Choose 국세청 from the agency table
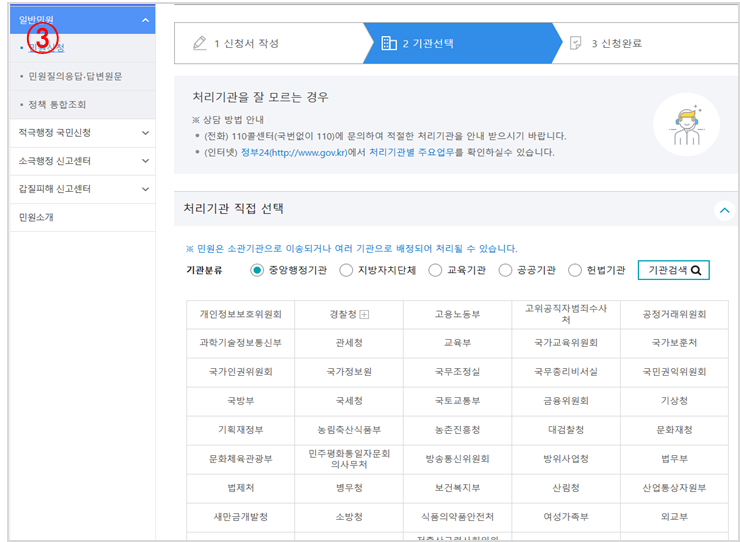Screen dimensions: 740x542 (349, 401)
